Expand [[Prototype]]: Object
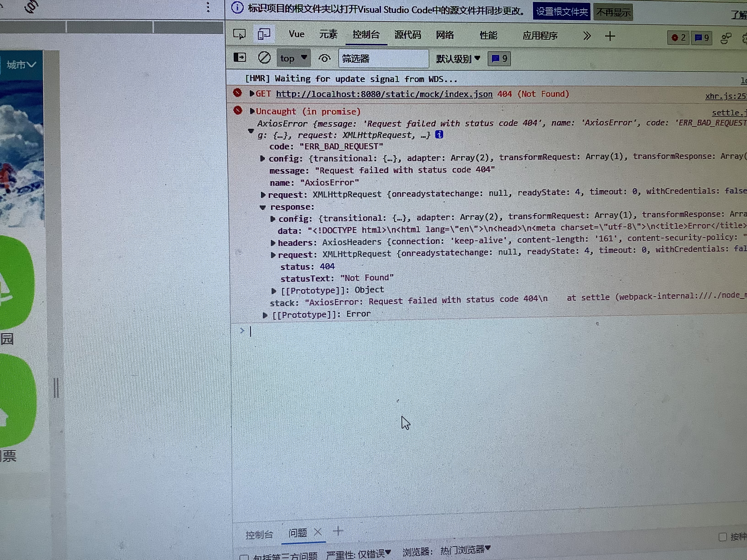Image resolution: width=747 pixels, height=560 pixels. [274, 291]
